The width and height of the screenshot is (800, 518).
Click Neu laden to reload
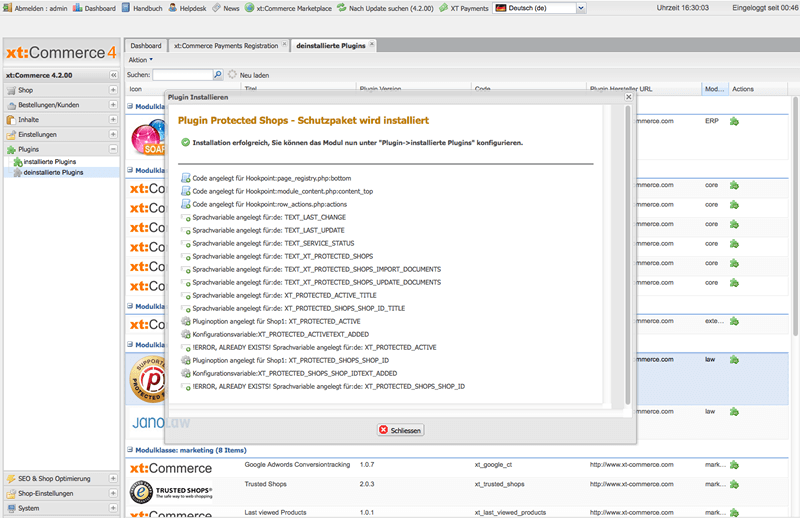[249, 75]
